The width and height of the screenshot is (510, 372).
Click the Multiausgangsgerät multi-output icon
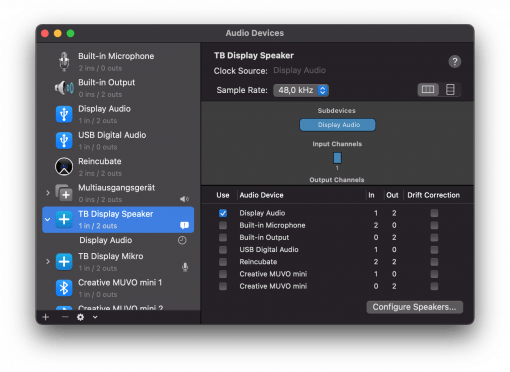64,193
